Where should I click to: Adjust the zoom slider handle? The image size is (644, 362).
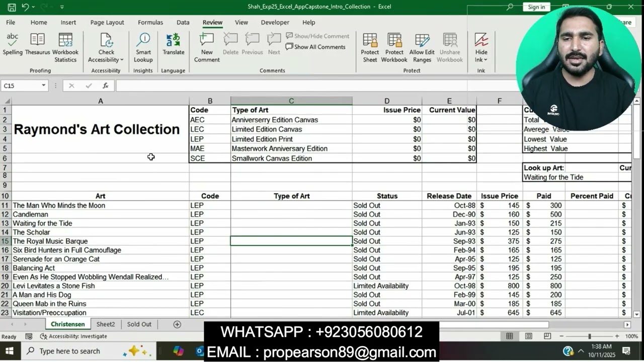[x=589, y=336]
